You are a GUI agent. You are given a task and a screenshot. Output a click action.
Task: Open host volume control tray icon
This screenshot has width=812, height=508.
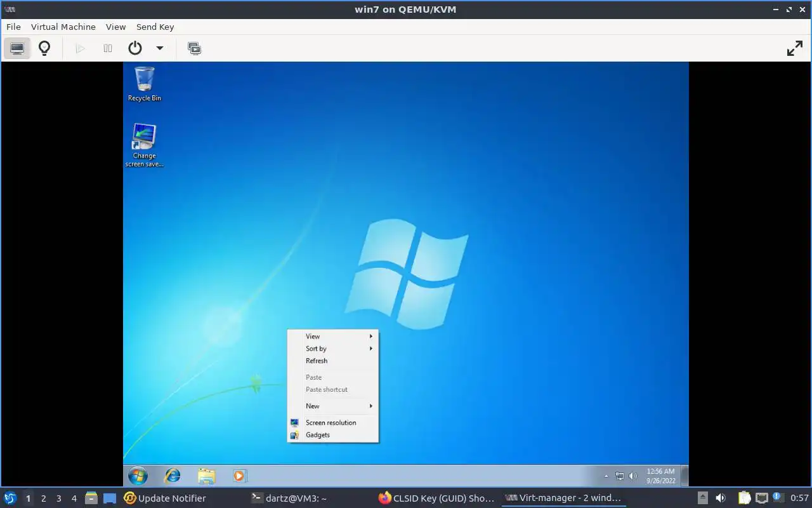[721, 498]
